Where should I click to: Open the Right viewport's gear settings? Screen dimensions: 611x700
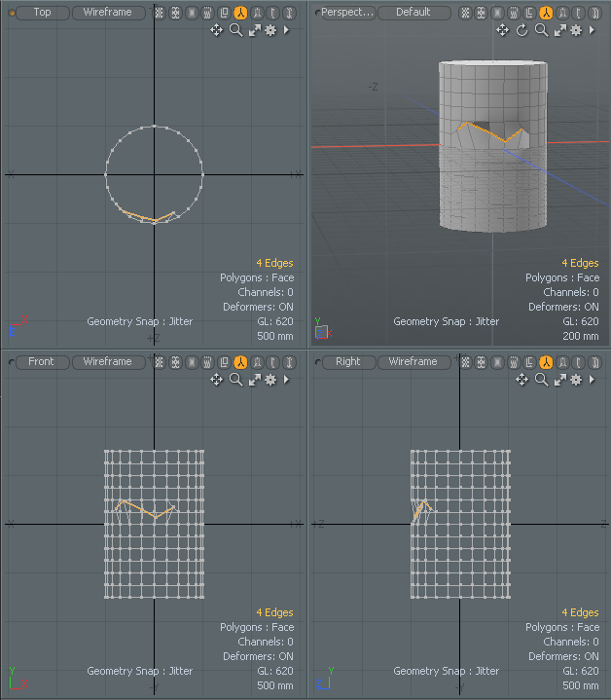[x=576, y=380]
